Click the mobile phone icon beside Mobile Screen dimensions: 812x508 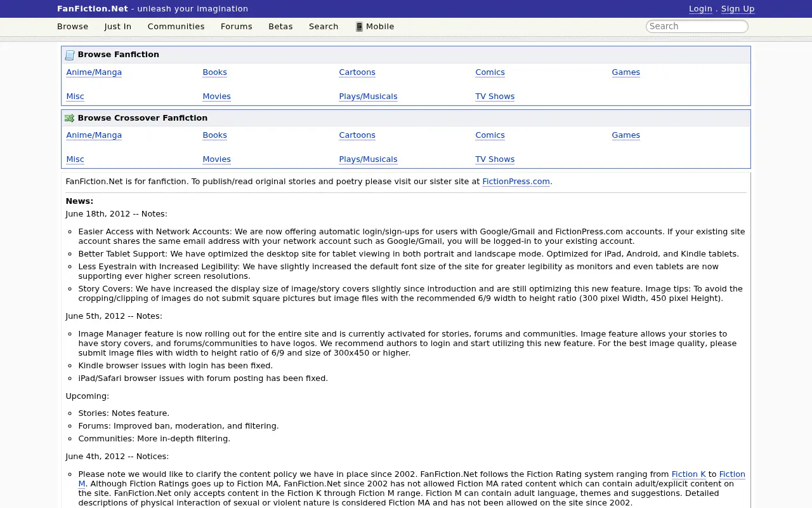359,27
